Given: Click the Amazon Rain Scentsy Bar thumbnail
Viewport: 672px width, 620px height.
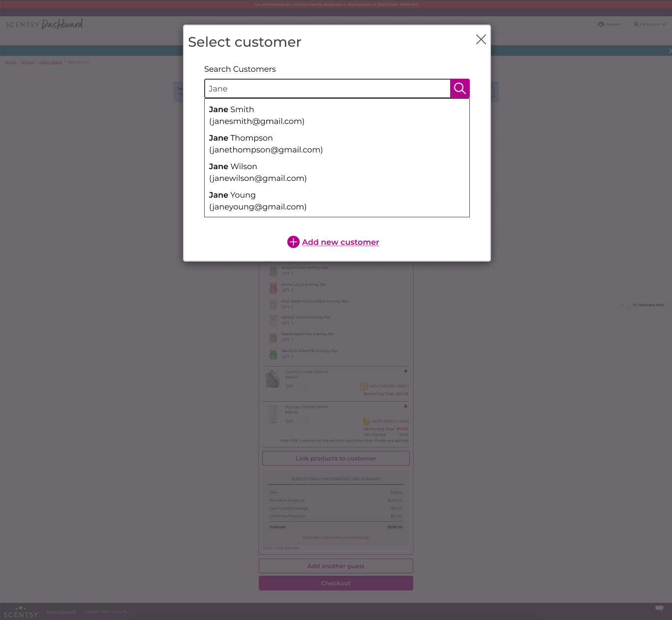Looking at the screenshot, I should click(273, 271).
